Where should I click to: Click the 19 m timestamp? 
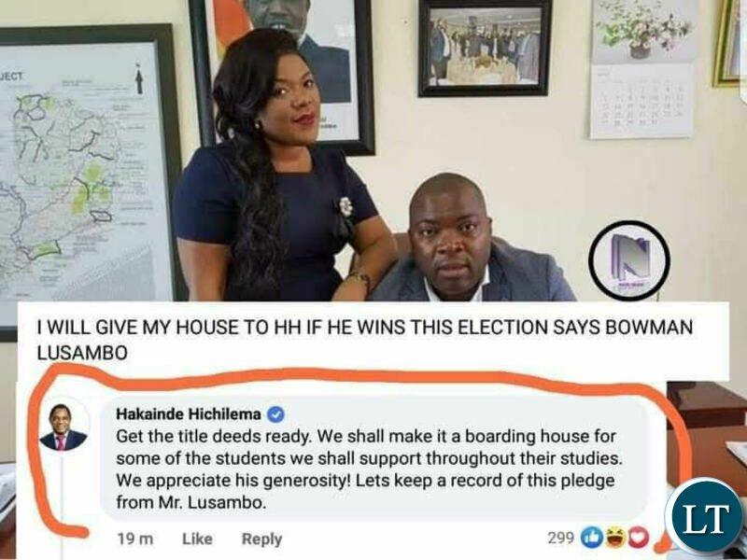click(x=134, y=539)
